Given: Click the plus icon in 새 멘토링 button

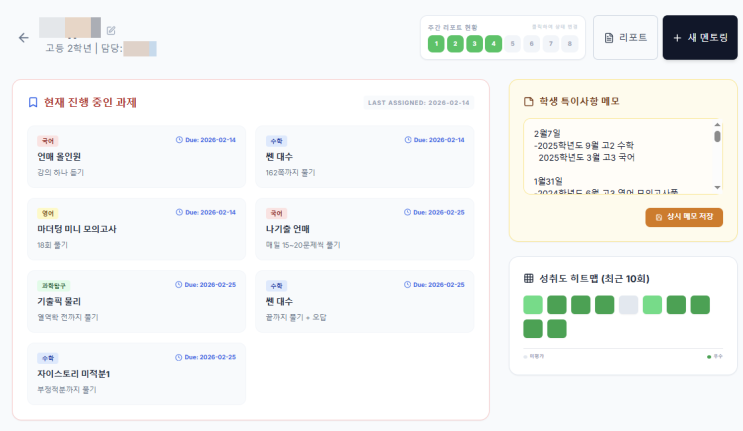Looking at the screenshot, I should [678, 38].
